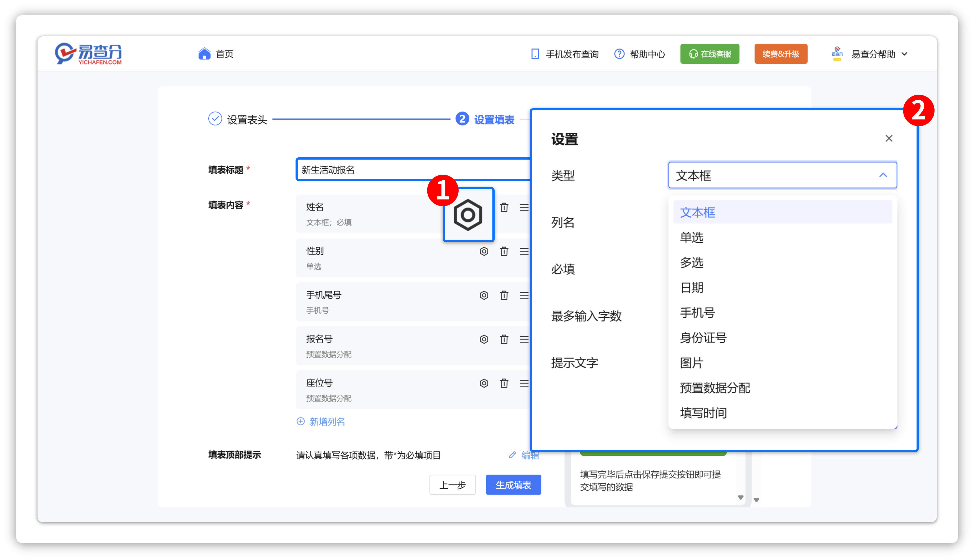Click the drag handle of 手机尾号 row
The image size is (974, 560).
pyautogui.click(x=524, y=295)
